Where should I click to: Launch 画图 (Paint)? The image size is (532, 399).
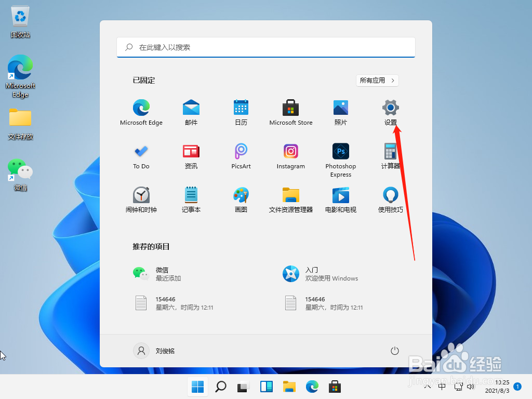[x=241, y=199]
